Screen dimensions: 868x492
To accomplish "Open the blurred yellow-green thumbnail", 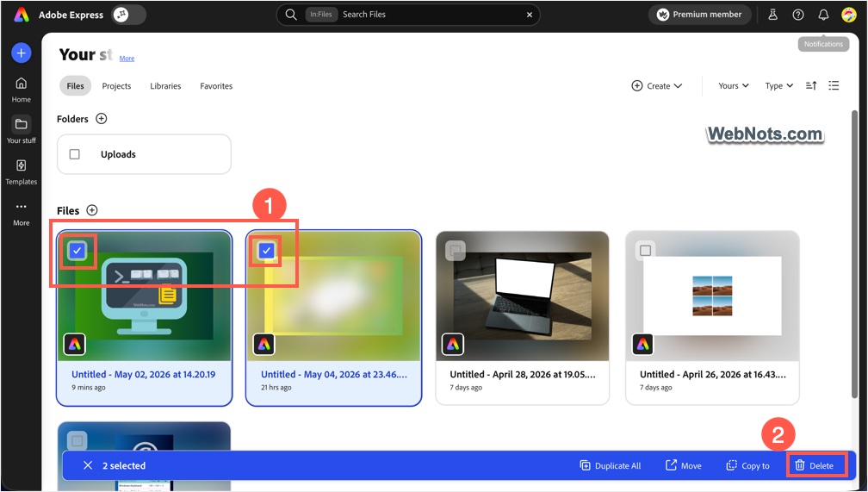I will [x=333, y=296].
